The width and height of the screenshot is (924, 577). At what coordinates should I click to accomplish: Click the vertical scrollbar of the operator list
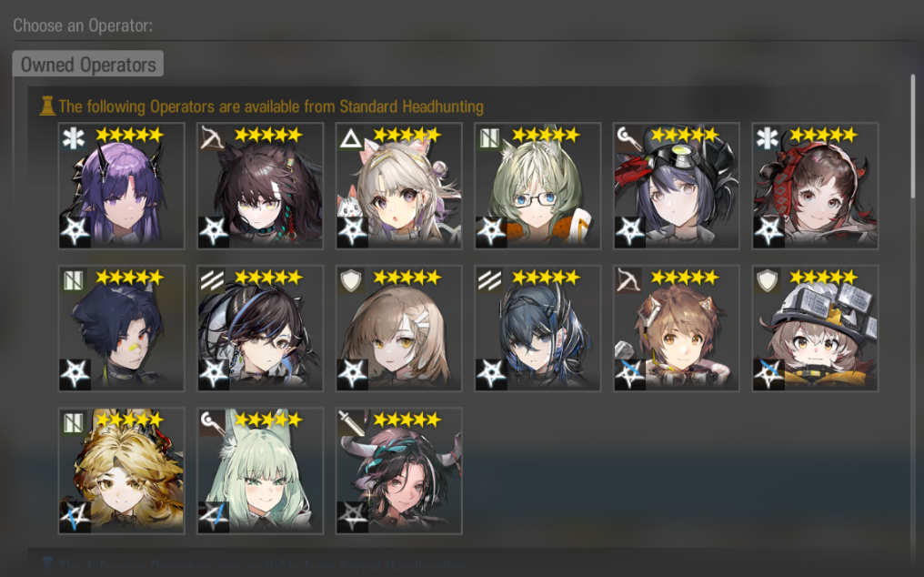[913, 137]
